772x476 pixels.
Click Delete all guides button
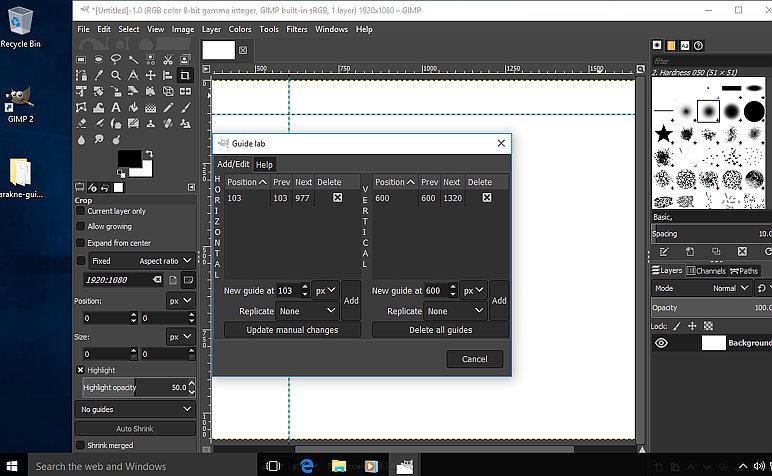[441, 330]
